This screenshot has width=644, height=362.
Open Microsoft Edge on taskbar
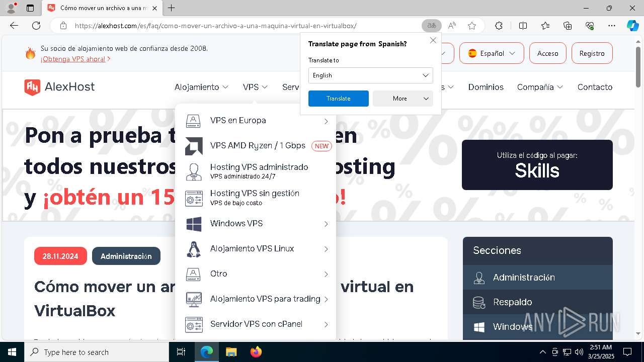(207, 352)
